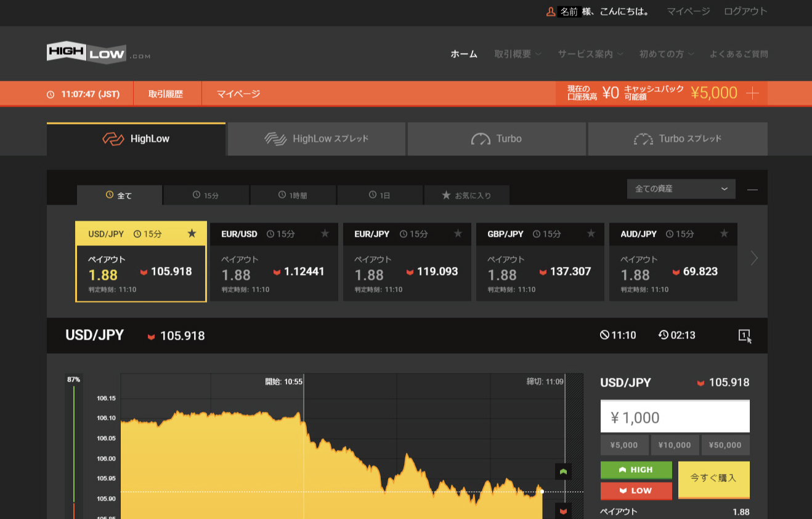The image size is (812, 519).
Task: Click the キャッシュバック ¥5,000 amount
Action: point(714,93)
